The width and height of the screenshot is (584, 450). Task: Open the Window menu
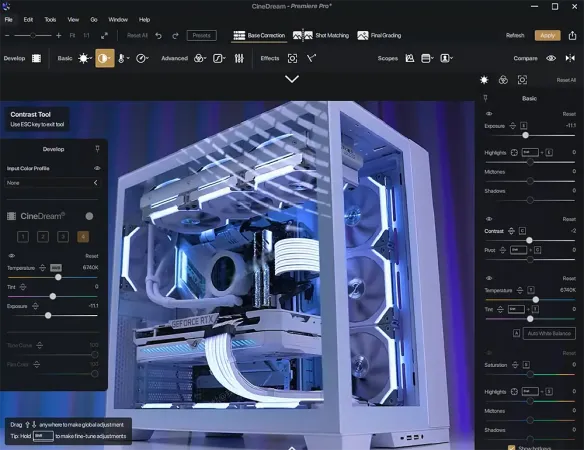coord(118,20)
